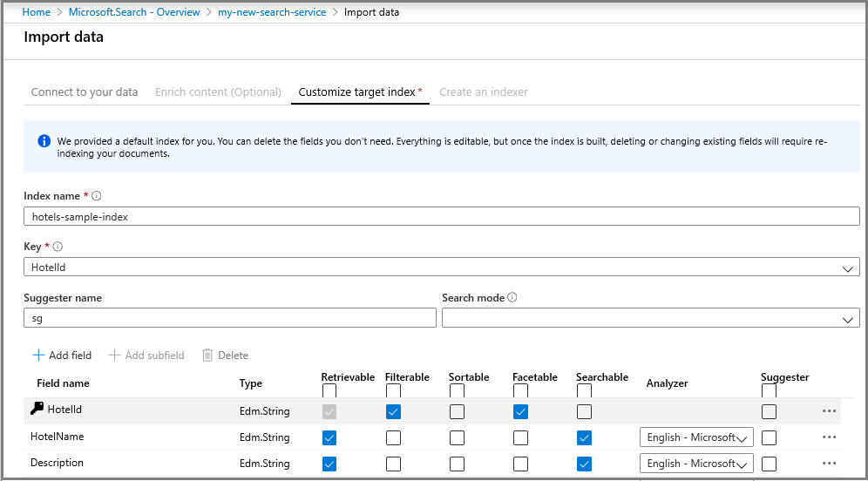Open the Description row ellipsis menu
This screenshot has width=868, height=481.
click(x=829, y=464)
